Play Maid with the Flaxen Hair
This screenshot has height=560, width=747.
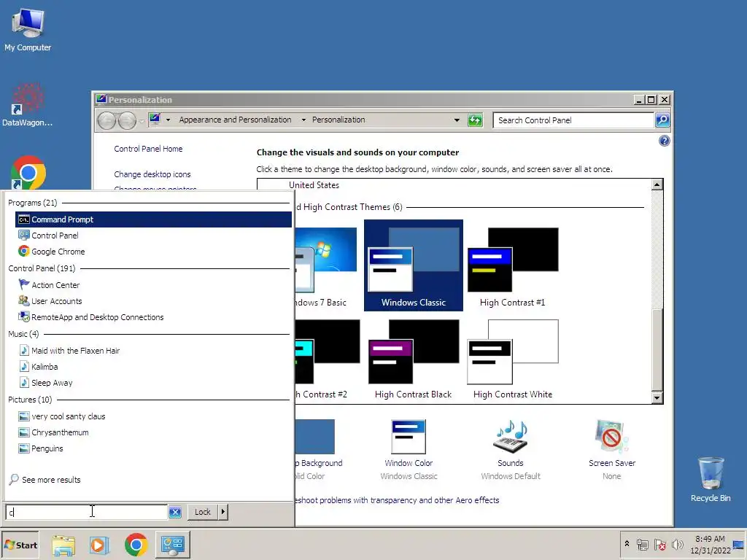click(x=75, y=351)
